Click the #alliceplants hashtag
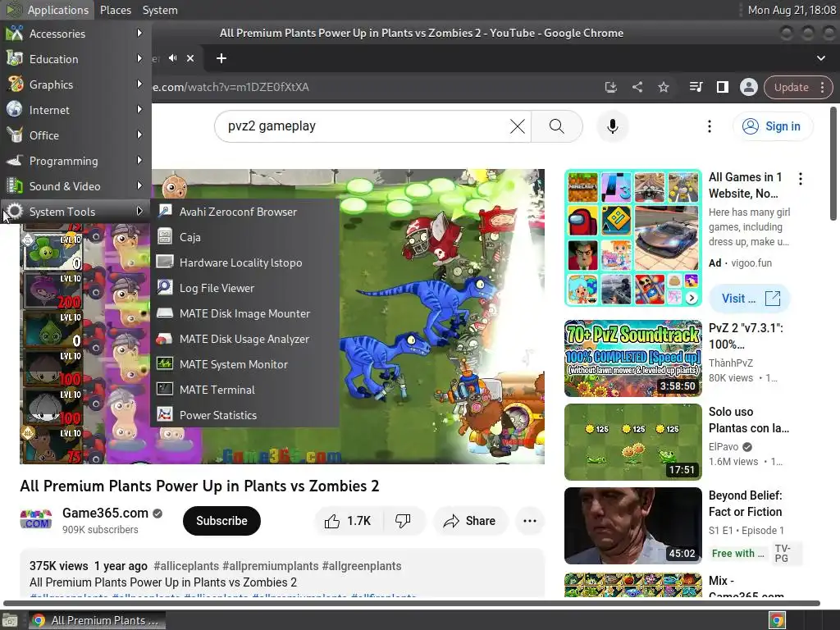This screenshot has width=840, height=630. [186, 566]
